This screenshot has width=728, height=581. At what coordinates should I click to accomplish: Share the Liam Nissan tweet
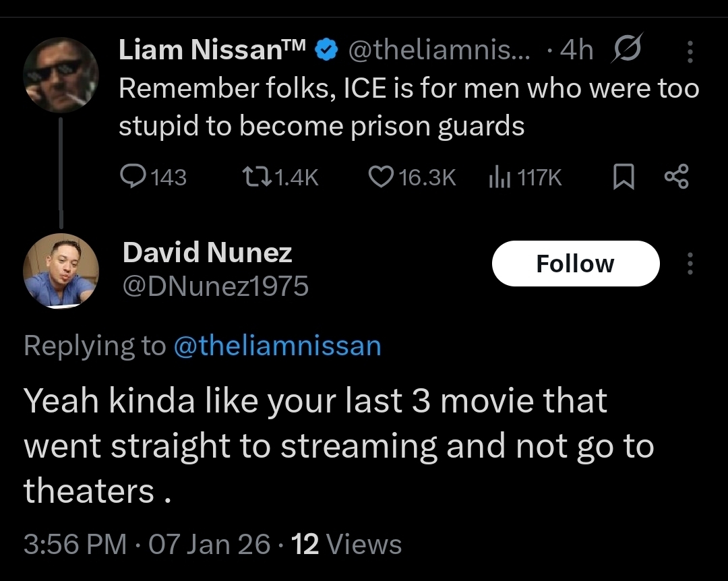click(676, 177)
